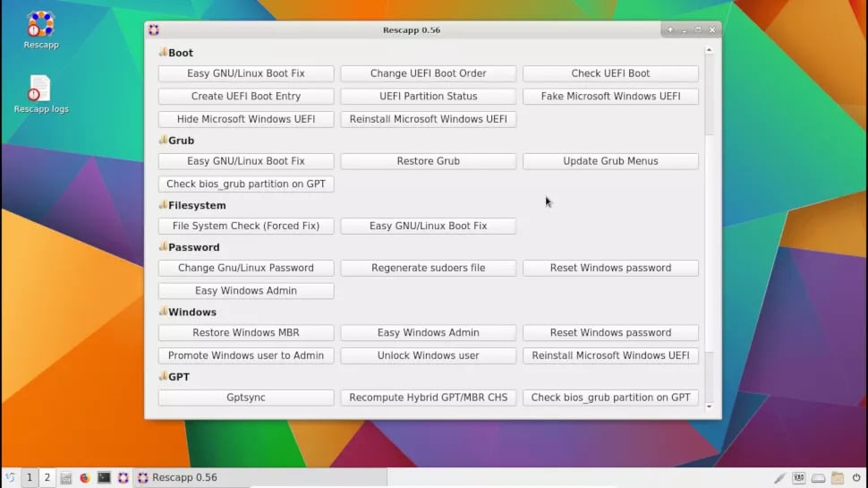Open UEFI Partition Status

pyautogui.click(x=429, y=97)
